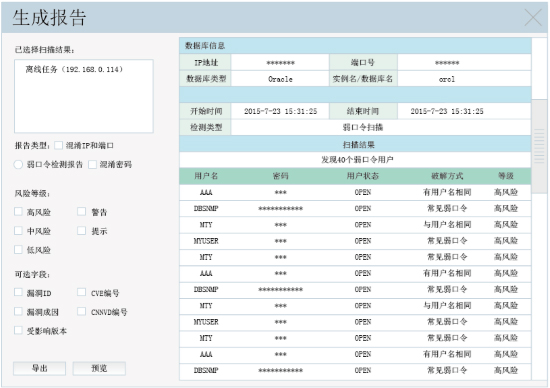
Task: Select 离线任务 (192.168.0.114) in the results list
Action: point(74,69)
